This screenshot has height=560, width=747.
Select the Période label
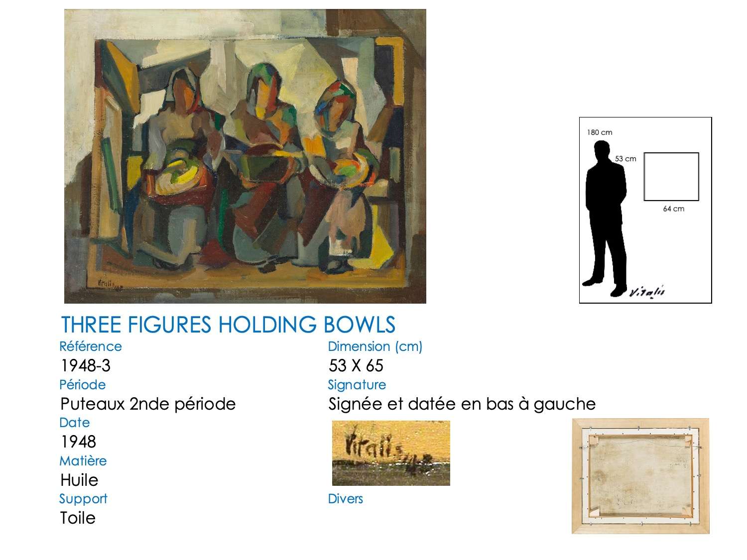point(83,385)
